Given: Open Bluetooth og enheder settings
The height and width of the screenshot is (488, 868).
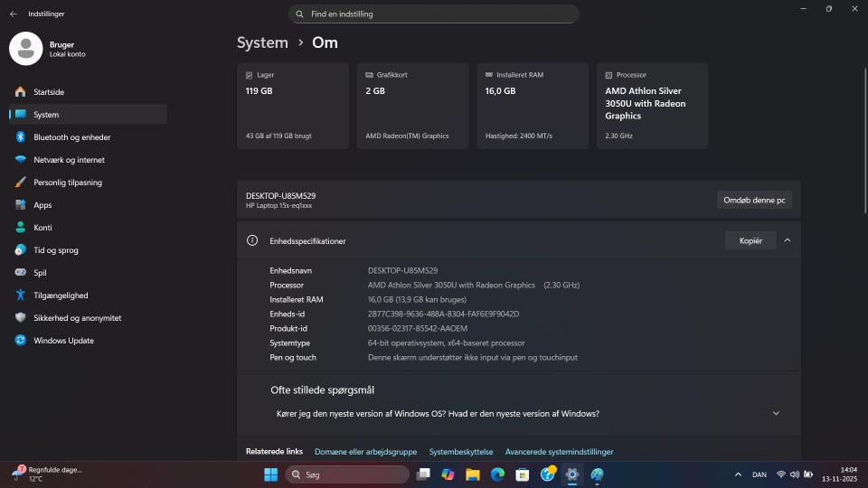Looking at the screenshot, I should click(x=71, y=137).
